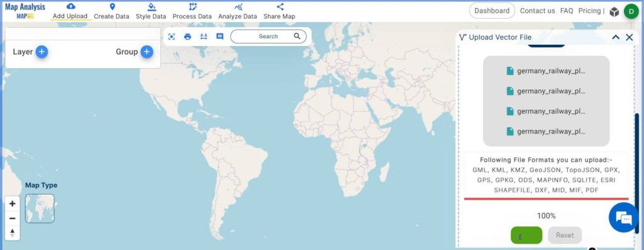Image resolution: width=644 pixels, height=250 pixels.
Task: Close the Upload Vector File panel
Action: click(629, 37)
